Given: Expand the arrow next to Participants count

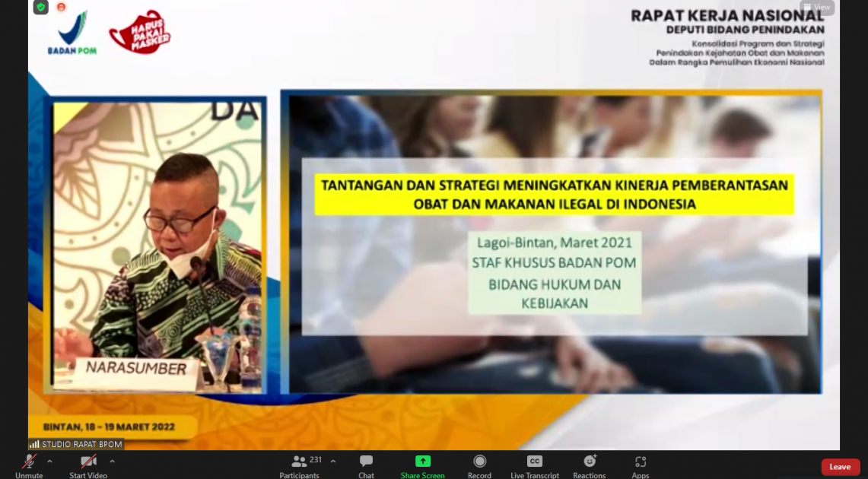Looking at the screenshot, I should pos(332,462).
